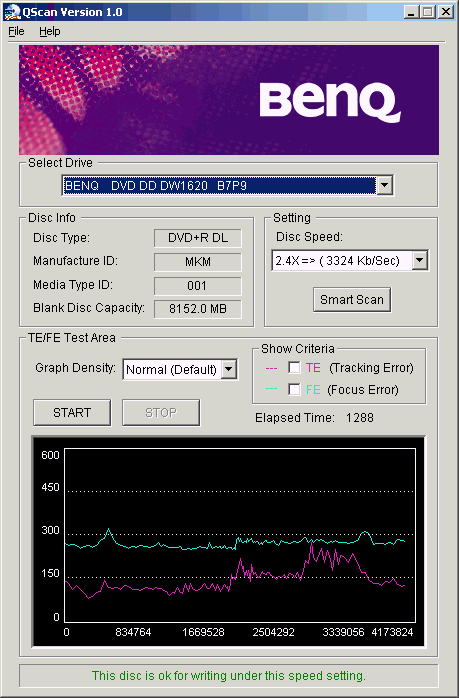Screen dimensions: 459x698
Task: Open the File menu
Action: [x=16, y=31]
